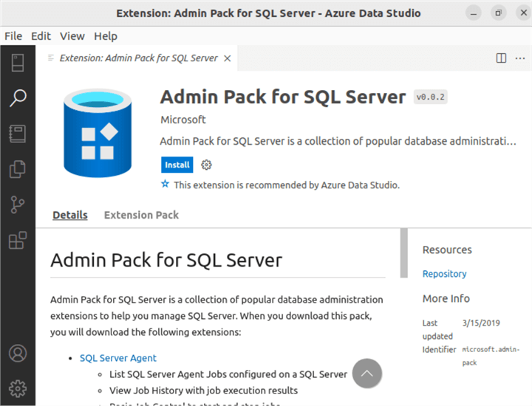Open the More Actions ellipsis menu
Image resolution: width=532 pixels, height=406 pixels.
(x=520, y=58)
